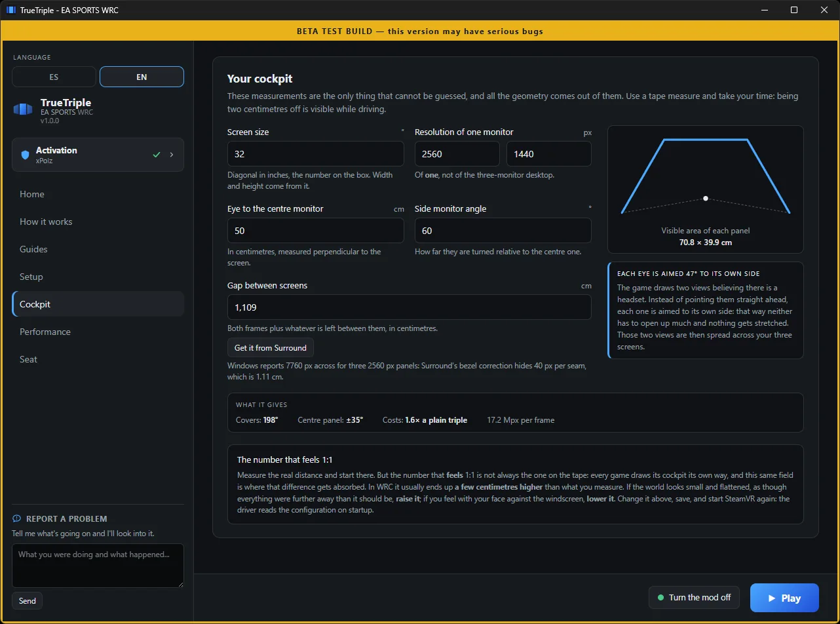Click the TrueTriple app icon in title bar
840x624 pixels.
pyautogui.click(x=10, y=10)
